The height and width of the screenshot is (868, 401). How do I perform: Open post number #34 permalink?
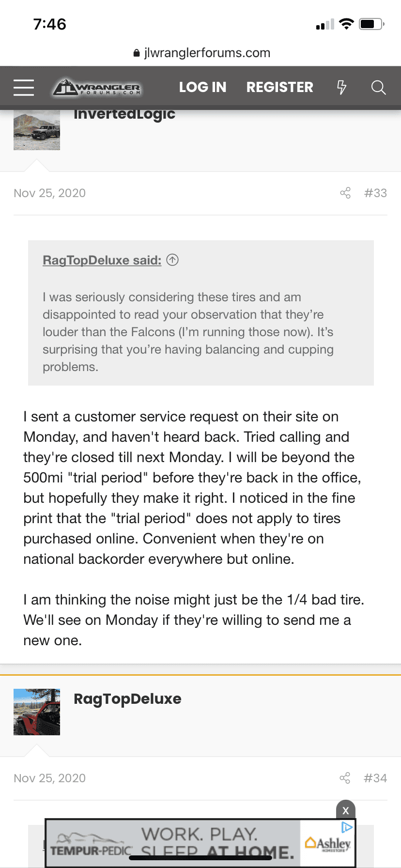click(375, 778)
